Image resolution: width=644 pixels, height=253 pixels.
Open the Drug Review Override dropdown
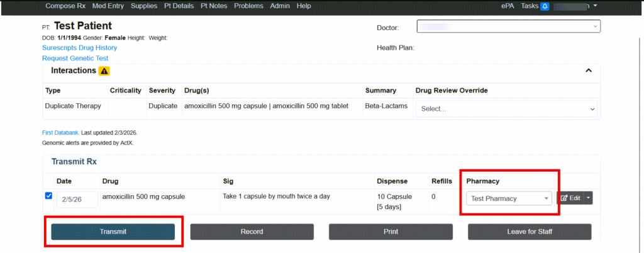click(x=506, y=109)
